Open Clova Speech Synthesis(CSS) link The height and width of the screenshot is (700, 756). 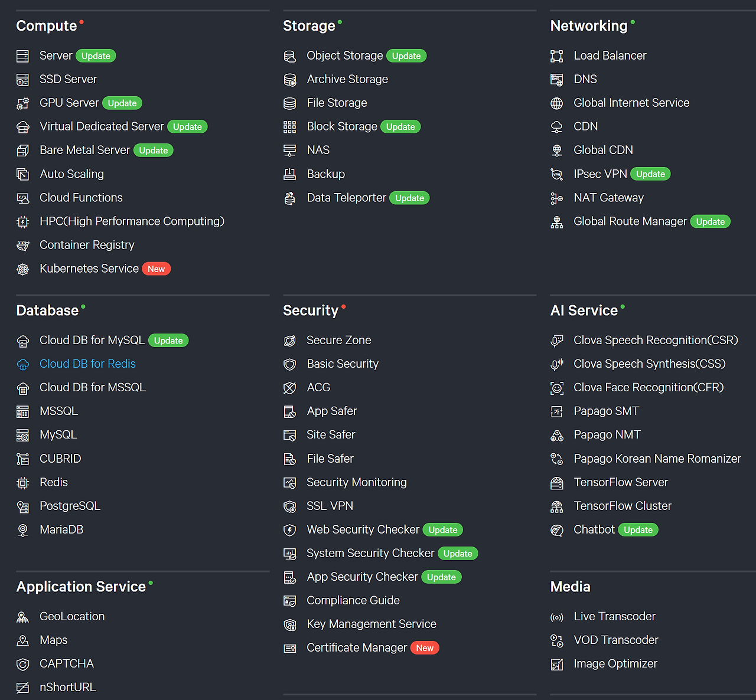point(650,364)
